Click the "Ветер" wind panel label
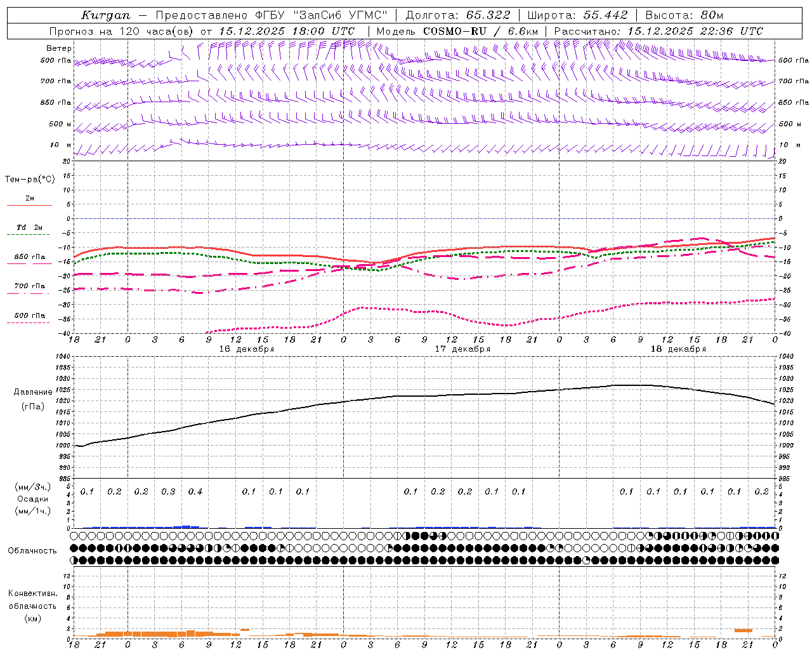Image resolution: width=812 pixels, height=650 pixels. pos(58,48)
